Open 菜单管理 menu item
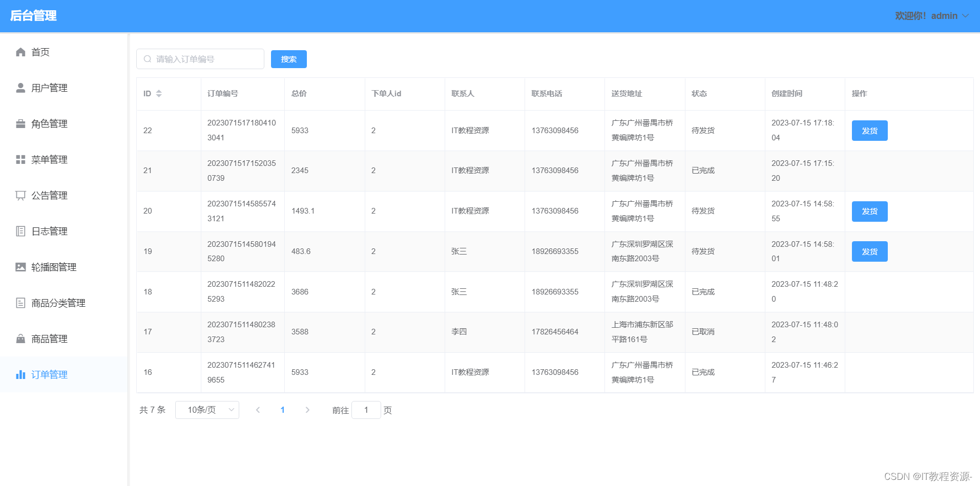Screen dimensions: 980x486 point(64,160)
